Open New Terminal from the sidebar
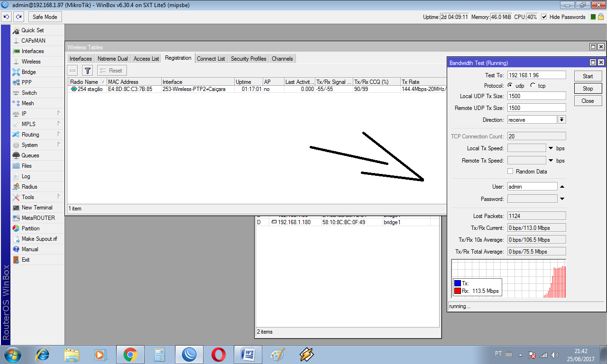This screenshot has height=364, width=607. [x=37, y=208]
